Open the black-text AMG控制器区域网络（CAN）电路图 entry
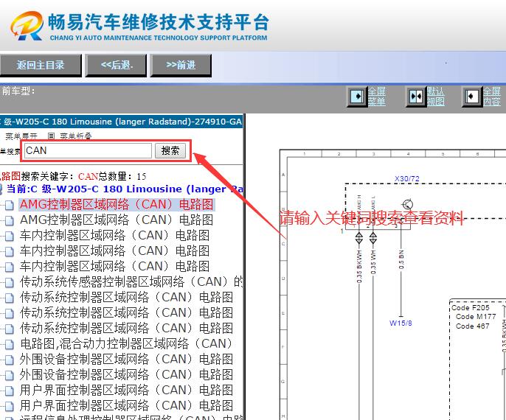This screenshot has width=506, height=420. pyautogui.click(x=117, y=220)
